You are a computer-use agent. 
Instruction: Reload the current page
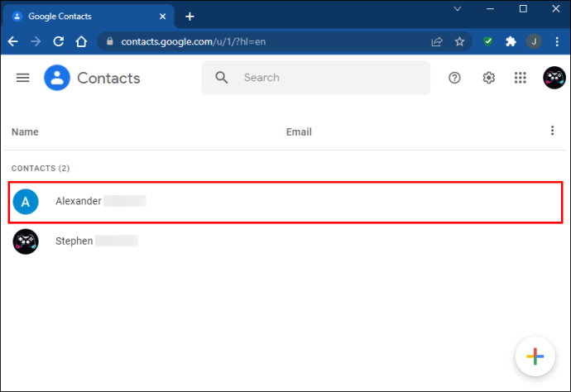pyautogui.click(x=59, y=41)
